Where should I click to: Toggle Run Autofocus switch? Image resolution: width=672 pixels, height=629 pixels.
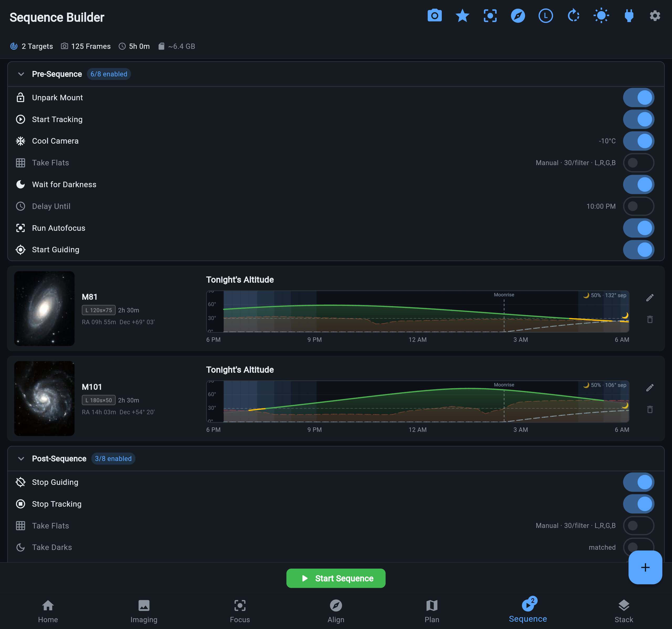pos(638,228)
